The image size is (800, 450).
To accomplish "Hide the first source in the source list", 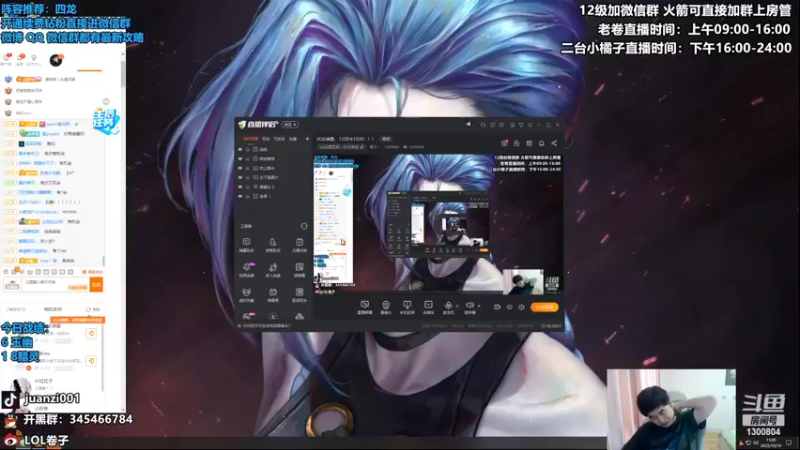I will [240, 149].
